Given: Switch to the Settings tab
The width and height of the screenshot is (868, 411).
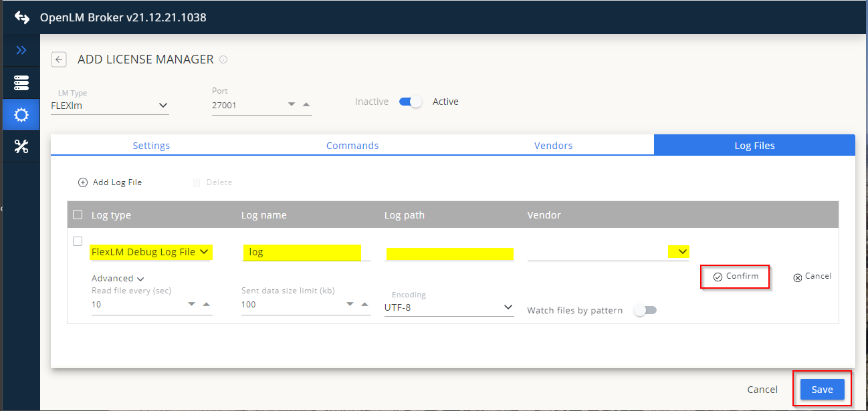Looking at the screenshot, I should point(151,145).
